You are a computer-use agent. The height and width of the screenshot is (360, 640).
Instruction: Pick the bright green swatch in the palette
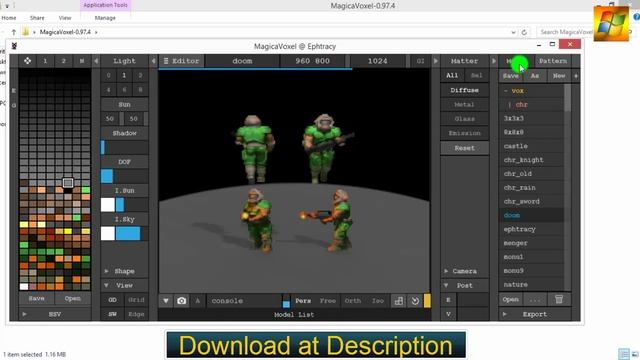[86, 190]
